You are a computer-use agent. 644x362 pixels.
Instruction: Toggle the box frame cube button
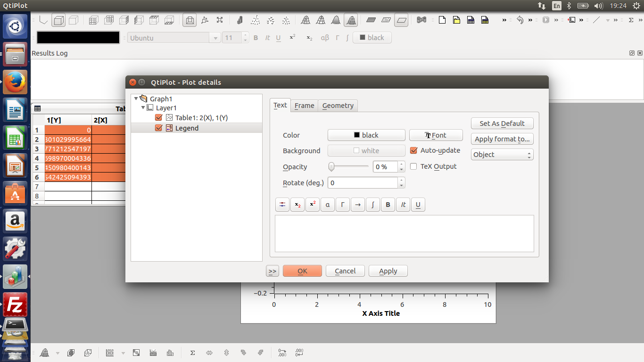click(x=58, y=20)
